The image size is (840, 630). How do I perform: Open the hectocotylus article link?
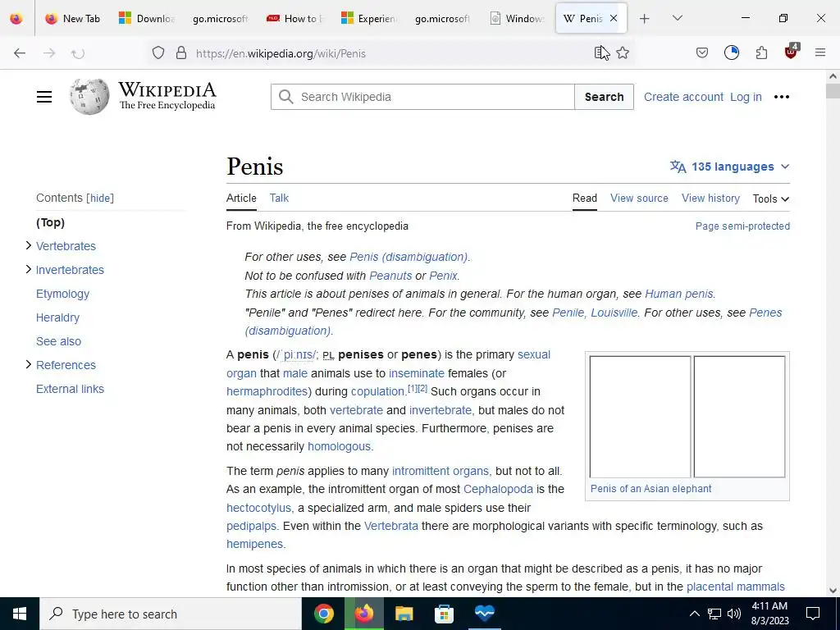click(258, 508)
